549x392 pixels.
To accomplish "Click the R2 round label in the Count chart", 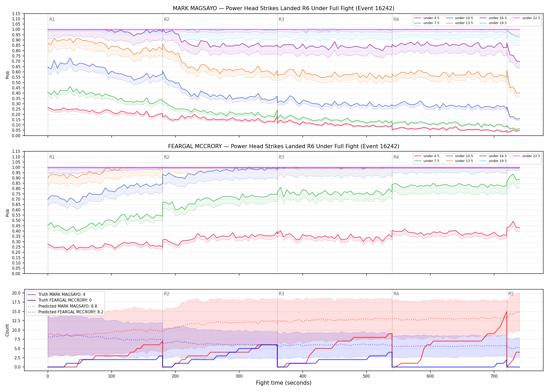I will (167, 294).
